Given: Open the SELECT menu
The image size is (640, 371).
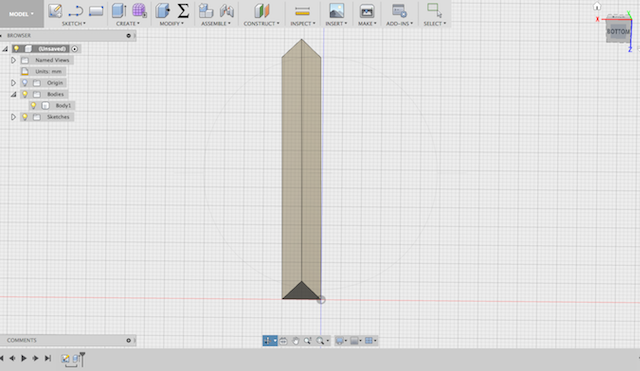Looking at the screenshot, I should [x=435, y=24].
